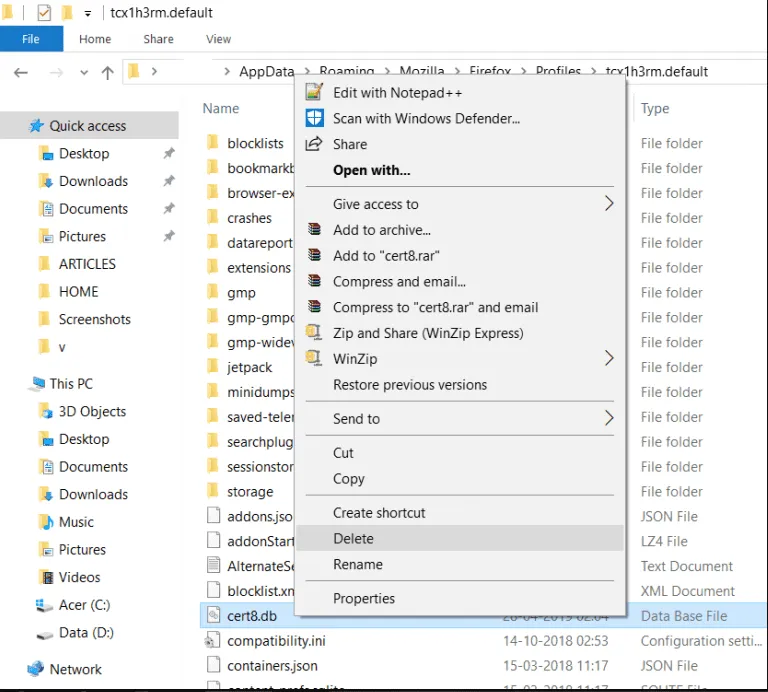Choose Copy in the context menu

click(459, 478)
